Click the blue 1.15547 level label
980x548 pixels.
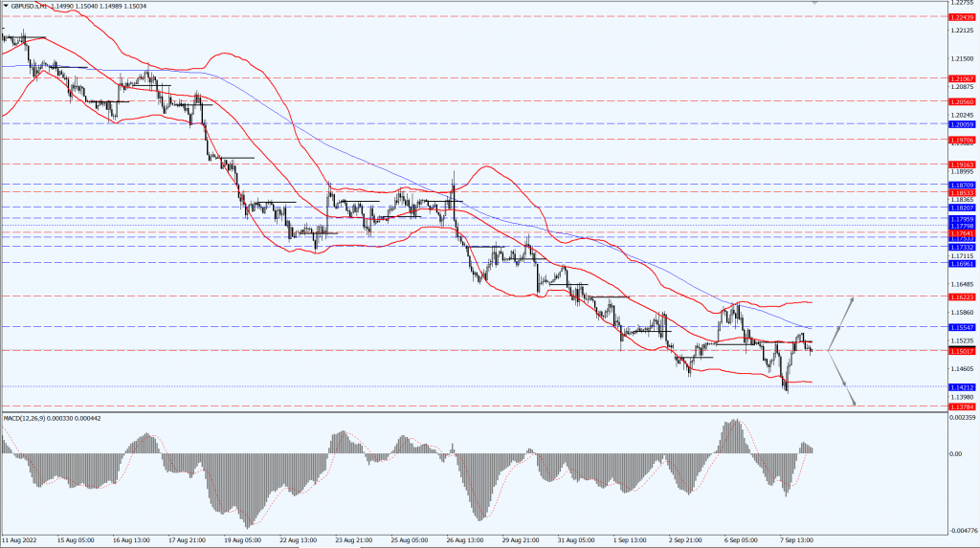click(x=962, y=327)
